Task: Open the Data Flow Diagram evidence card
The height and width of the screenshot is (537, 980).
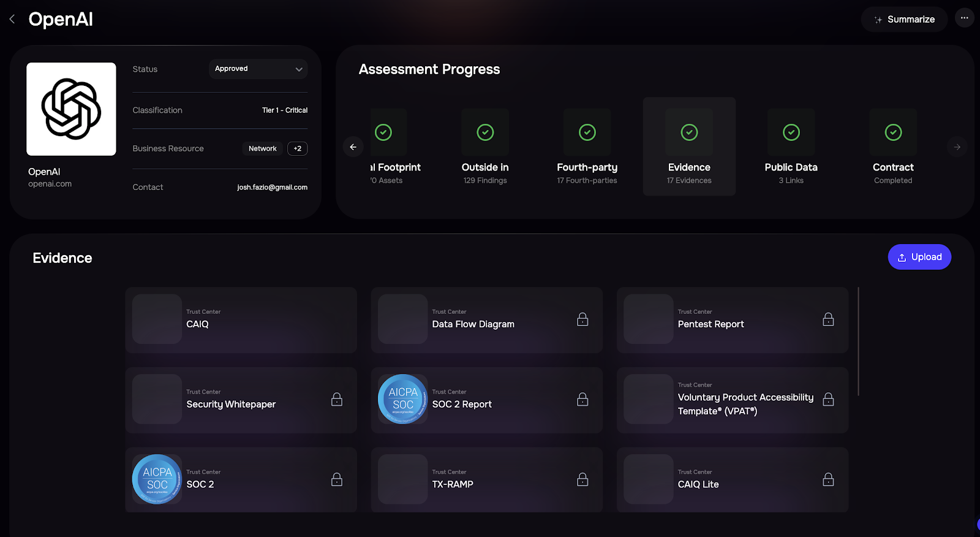Action: pyautogui.click(x=487, y=319)
